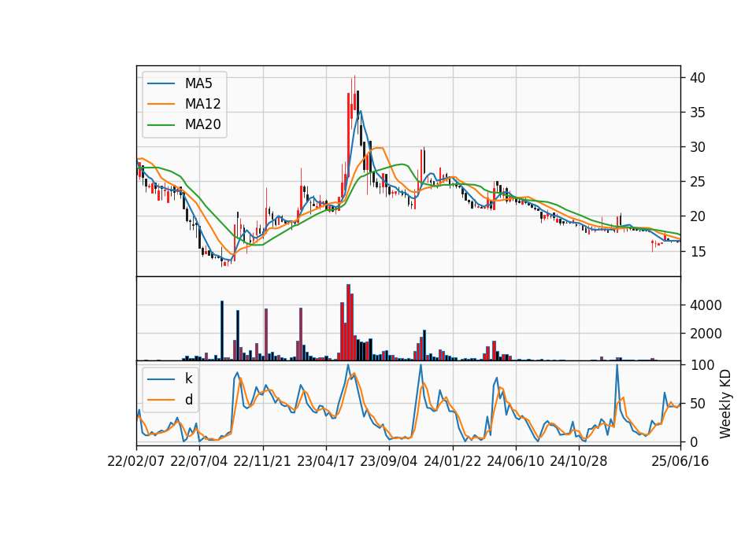Click the volume axis value 2000
The width and height of the screenshot is (756, 543).
point(706,334)
